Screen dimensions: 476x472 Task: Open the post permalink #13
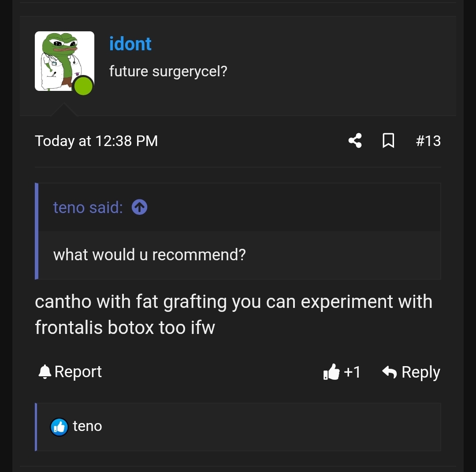428,141
